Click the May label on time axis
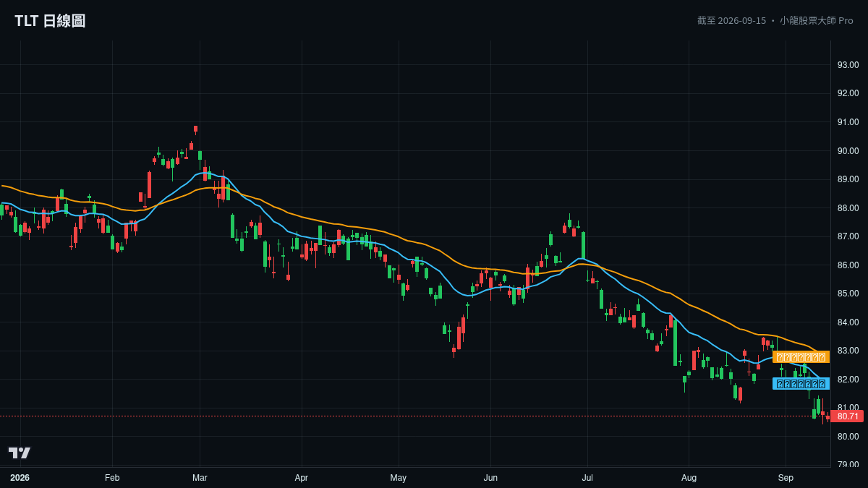Viewport: 868px width, 488px height. pos(399,478)
